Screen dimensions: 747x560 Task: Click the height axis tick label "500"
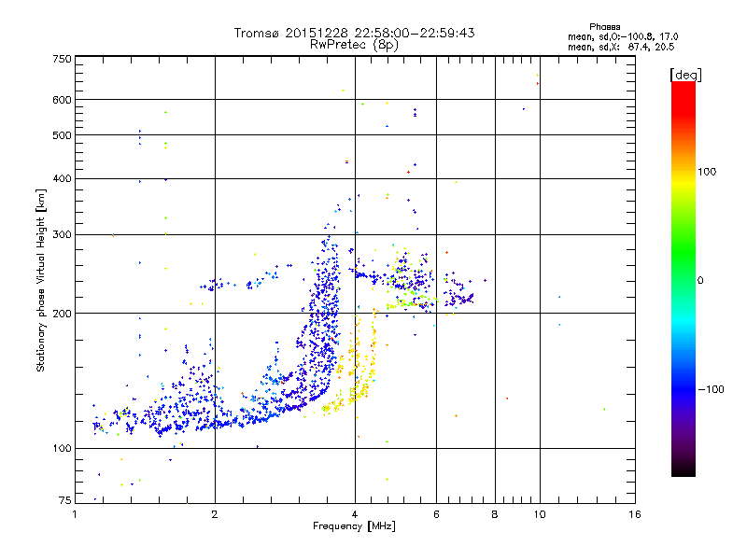(62, 135)
